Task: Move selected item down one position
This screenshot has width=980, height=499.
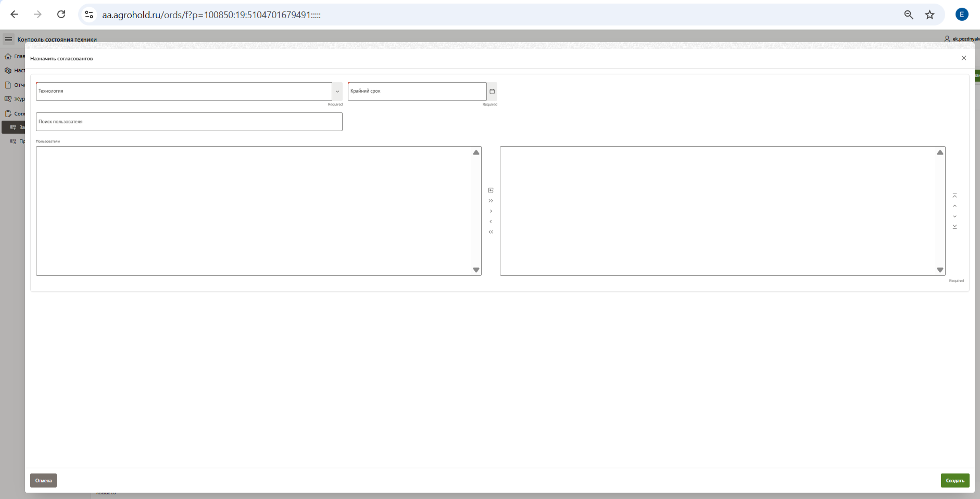Action: [x=954, y=216]
